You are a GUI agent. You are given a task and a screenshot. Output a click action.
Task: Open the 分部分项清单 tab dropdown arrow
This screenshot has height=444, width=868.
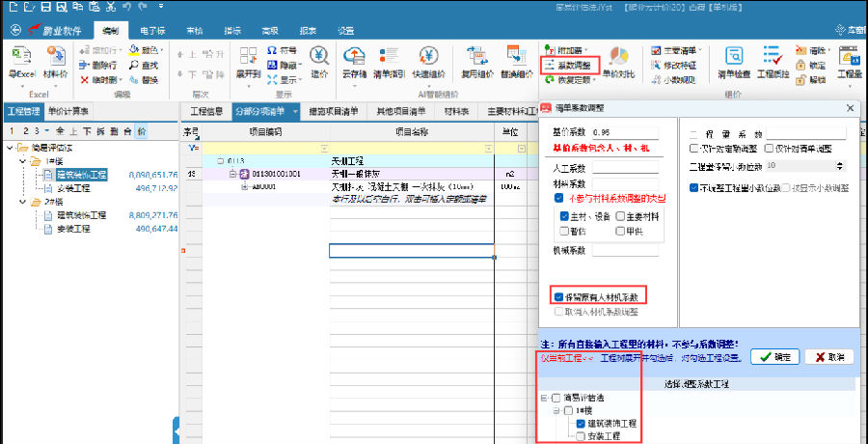(x=296, y=111)
